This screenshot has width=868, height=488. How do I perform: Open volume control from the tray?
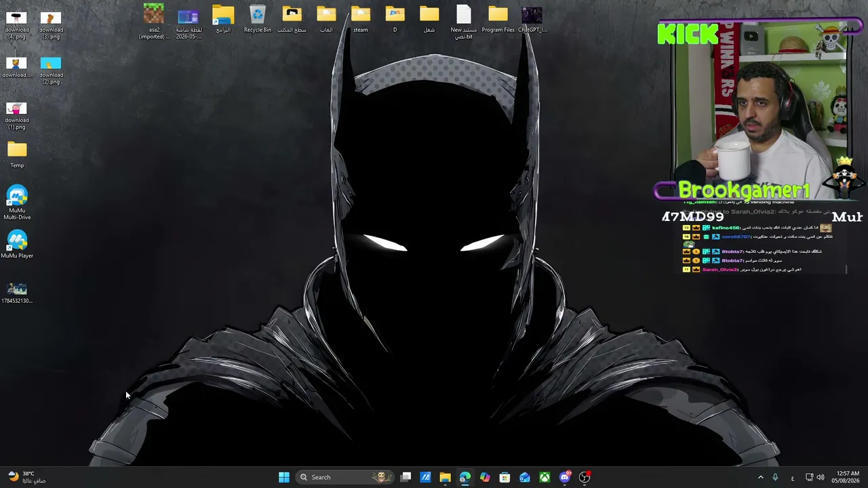821,477
